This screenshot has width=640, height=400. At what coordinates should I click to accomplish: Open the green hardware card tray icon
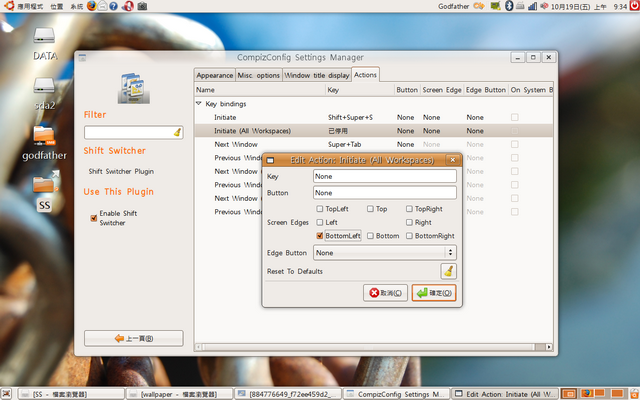(x=496, y=6)
